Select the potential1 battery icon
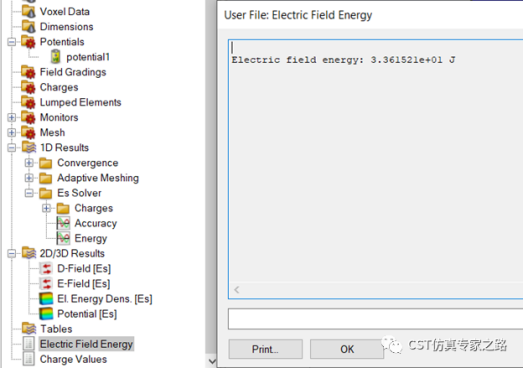This screenshot has height=368, width=524. [x=55, y=56]
